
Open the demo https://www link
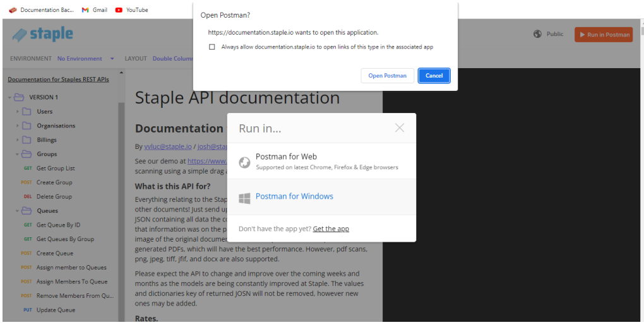coord(208,161)
